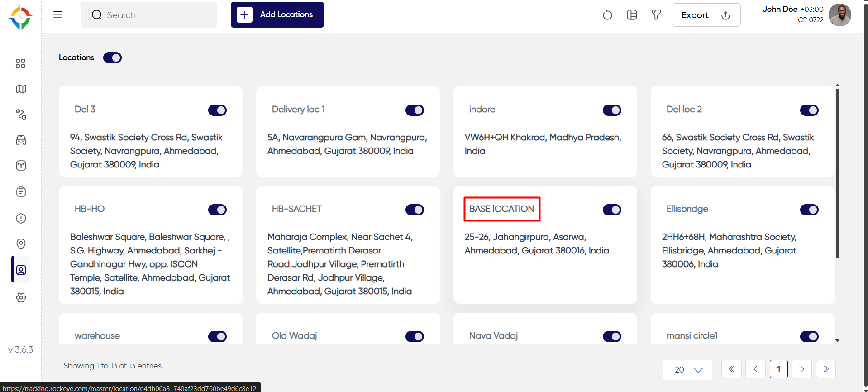Image resolution: width=868 pixels, height=392 pixels.
Task: Open the Delivery loc 1 title
Action: coord(298,109)
